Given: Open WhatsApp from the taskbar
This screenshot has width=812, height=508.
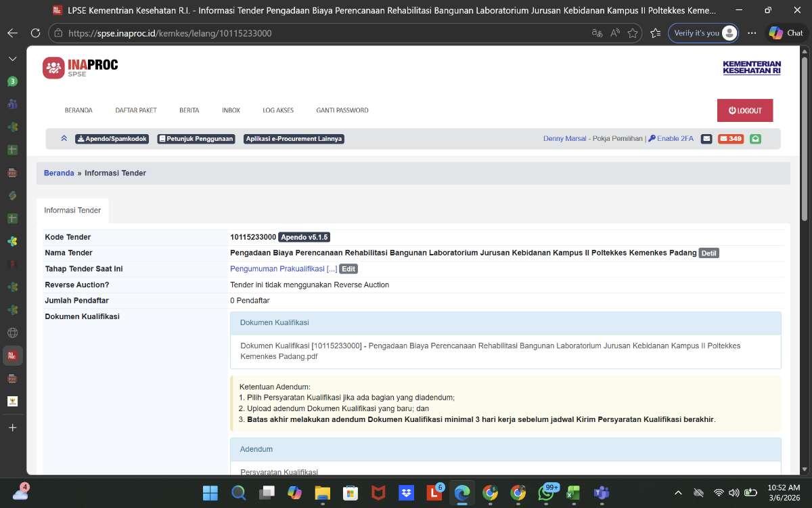Looking at the screenshot, I should pyautogui.click(x=547, y=492).
